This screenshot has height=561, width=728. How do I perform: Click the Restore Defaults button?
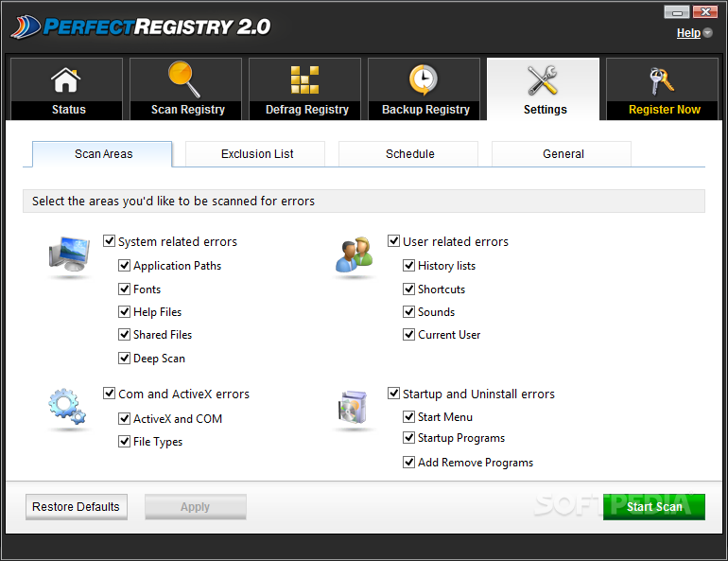click(77, 507)
